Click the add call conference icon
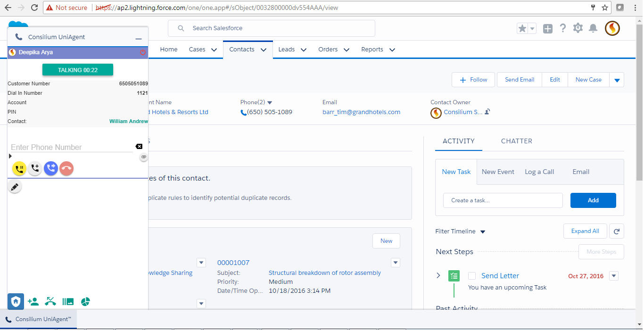This screenshot has height=331, width=644. (x=35, y=169)
